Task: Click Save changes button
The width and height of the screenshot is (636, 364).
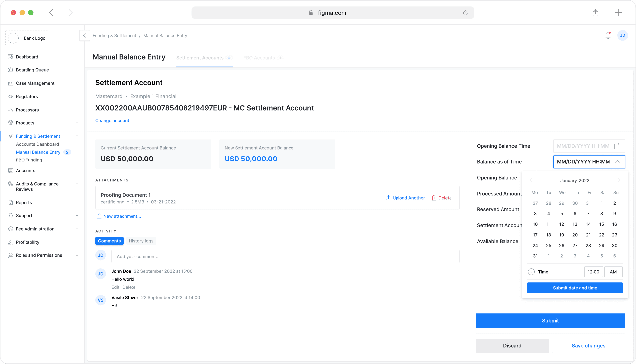Action: [588, 346]
